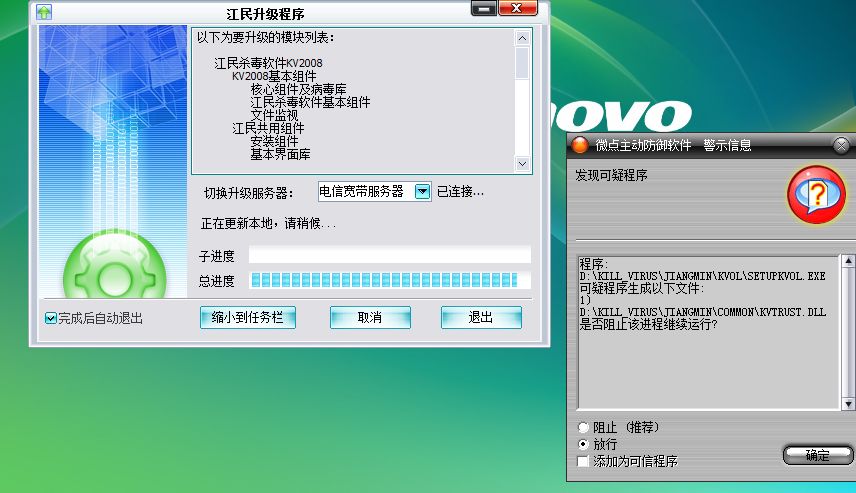Click the warning details scroll-down arrow
The width and height of the screenshot is (856, 493).
(x=848, y=404)
